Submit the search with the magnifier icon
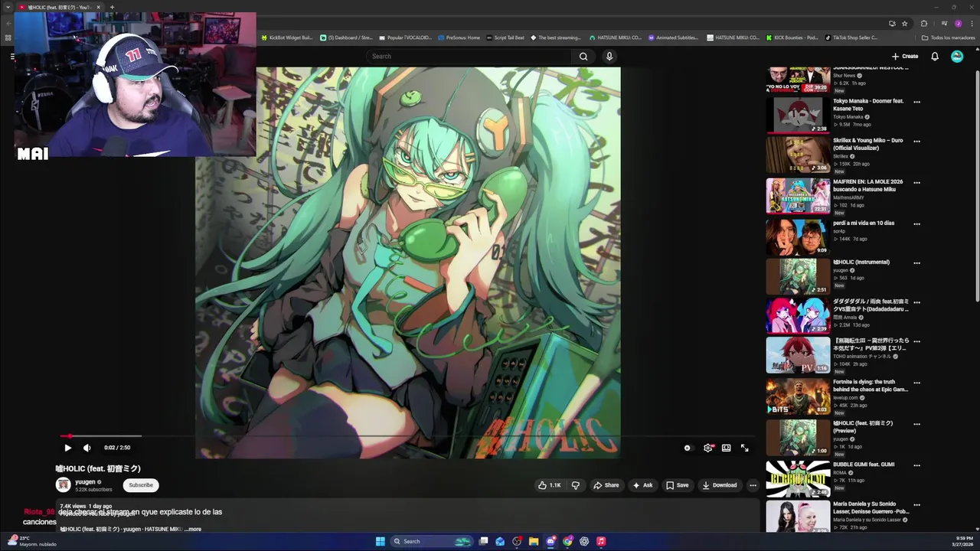Viewport: 980px width, 551px height. coord(583,56)
